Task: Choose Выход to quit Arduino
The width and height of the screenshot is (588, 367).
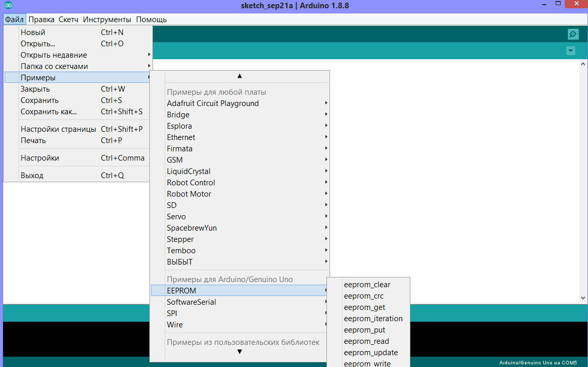Action: (78, 176)
